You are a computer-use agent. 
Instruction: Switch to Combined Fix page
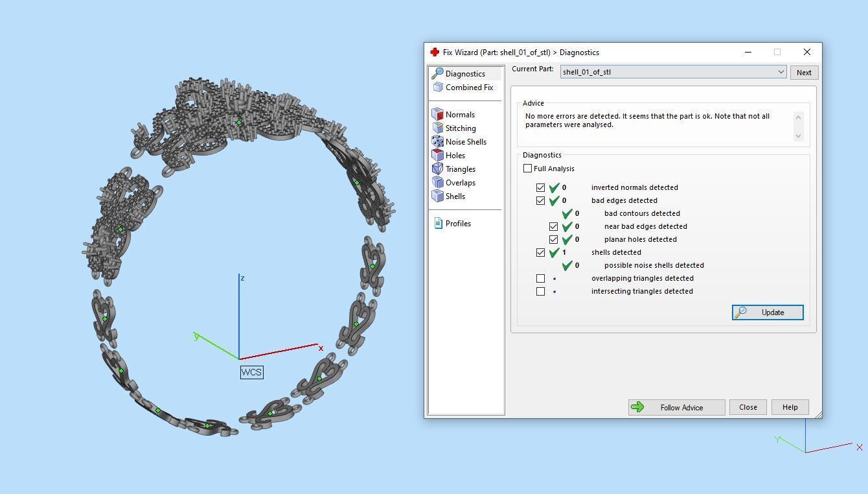[469, 88]
